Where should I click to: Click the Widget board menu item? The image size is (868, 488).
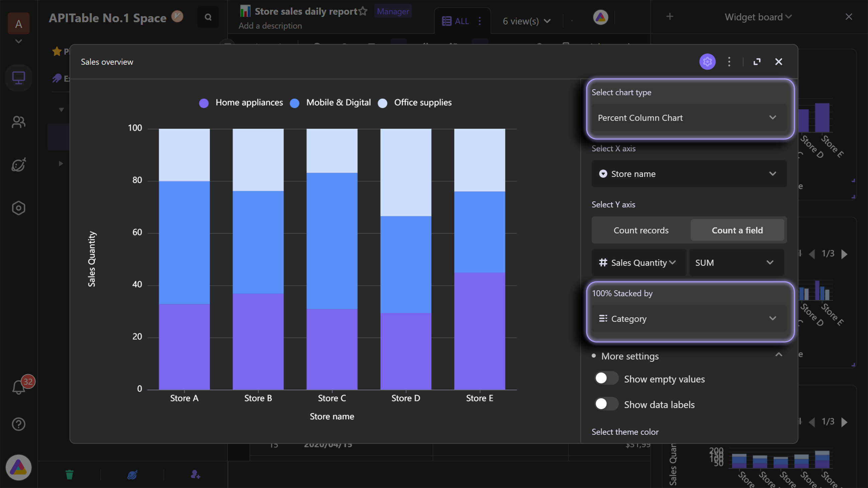point(754,17)
